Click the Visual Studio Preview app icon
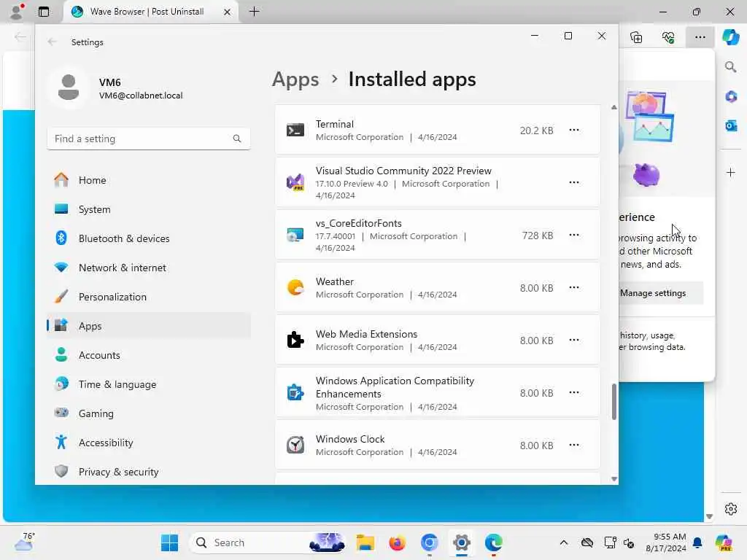Viewport: 747px width, 560px height. [x=295, y=182]
